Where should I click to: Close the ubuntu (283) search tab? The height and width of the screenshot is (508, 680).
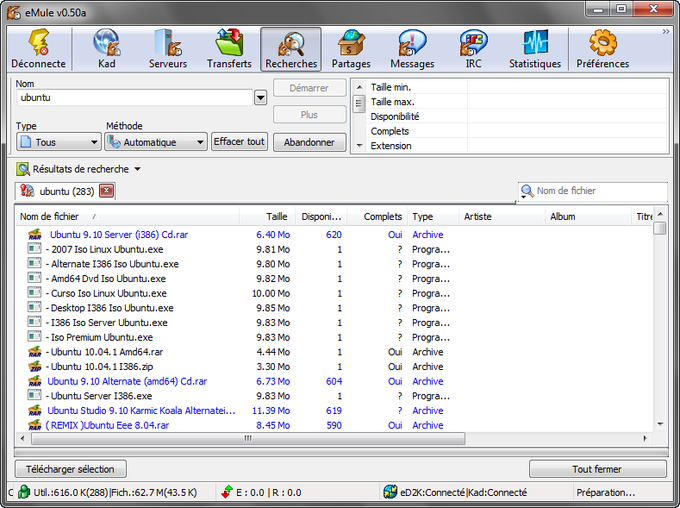[106, 191]
